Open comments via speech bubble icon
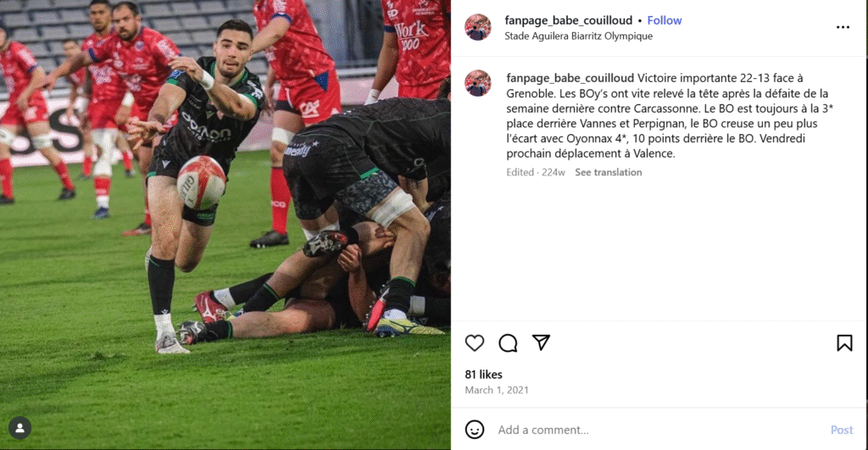868x450 pixels. (x=508, y=343)
